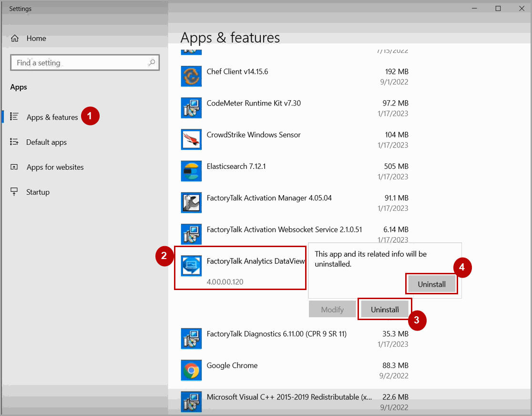Select Google Chrome entry name
This screenshot has height=416, width=532.
click(x=232, y=365)
